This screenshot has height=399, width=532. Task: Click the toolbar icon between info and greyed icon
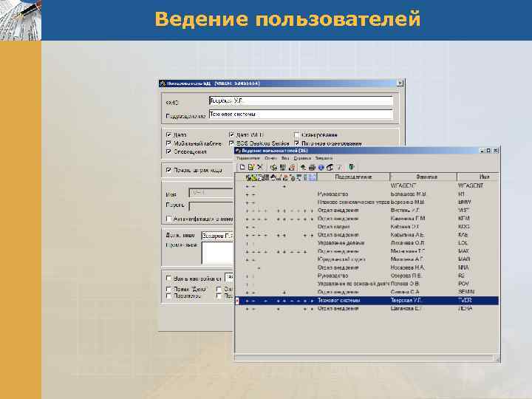click(330, 167)
